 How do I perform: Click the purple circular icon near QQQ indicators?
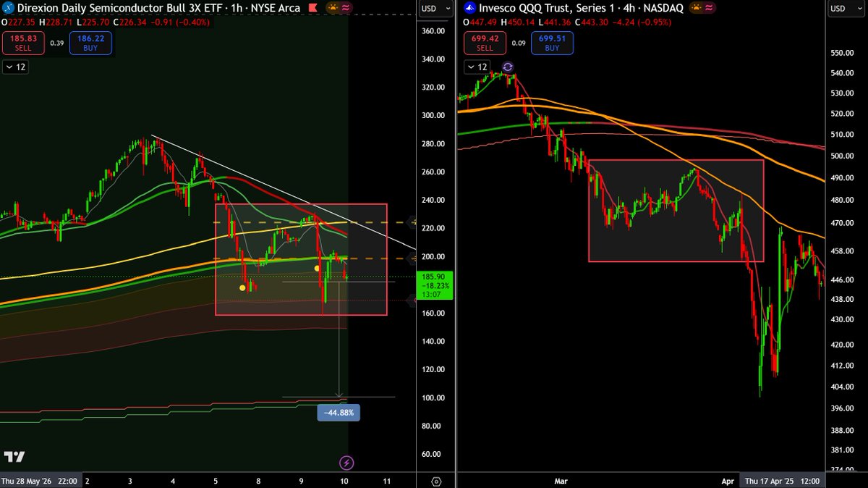click(x=508, y=67)
